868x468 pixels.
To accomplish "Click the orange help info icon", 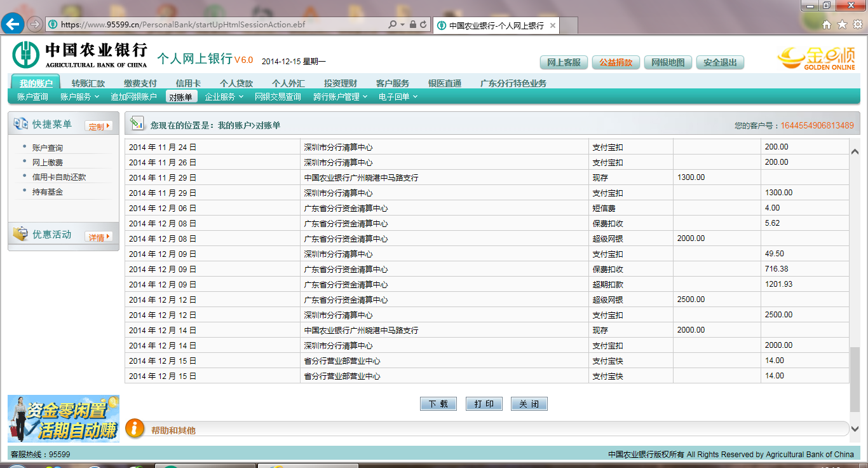I will pos(135,429).
